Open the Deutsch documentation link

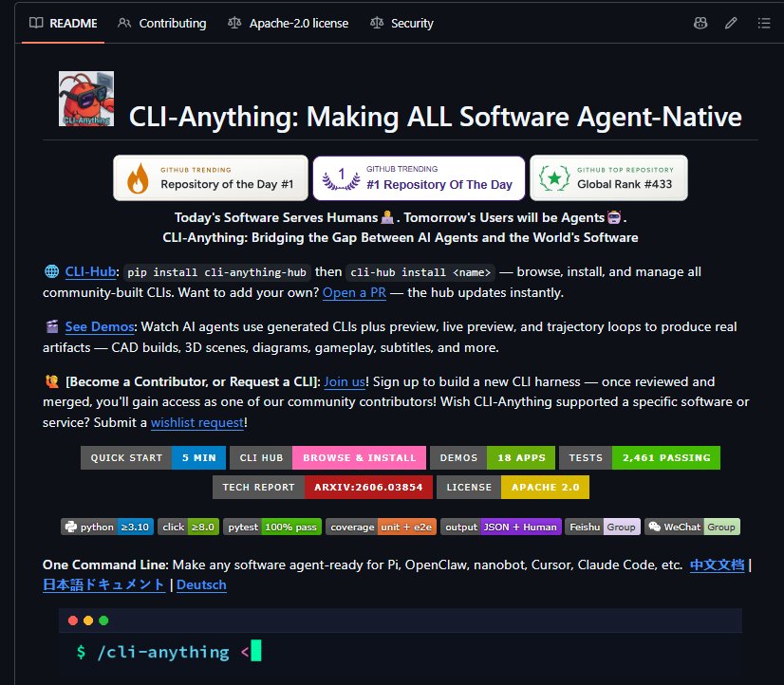click(201, 584)
